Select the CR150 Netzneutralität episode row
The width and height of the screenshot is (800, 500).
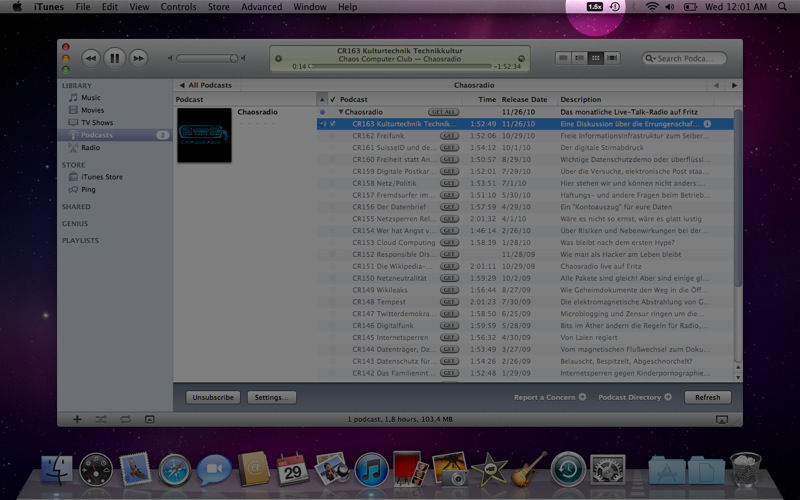tap(525, 278)
